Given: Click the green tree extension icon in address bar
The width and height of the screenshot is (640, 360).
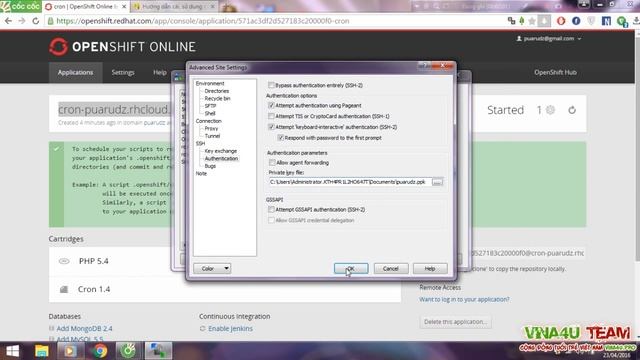Looking at the screenshot, I should (522, 21).
